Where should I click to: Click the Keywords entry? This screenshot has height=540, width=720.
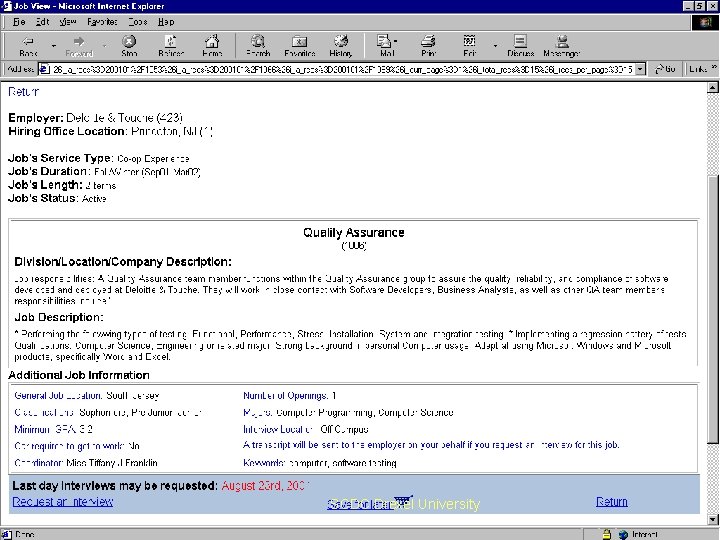pos(320,463)
